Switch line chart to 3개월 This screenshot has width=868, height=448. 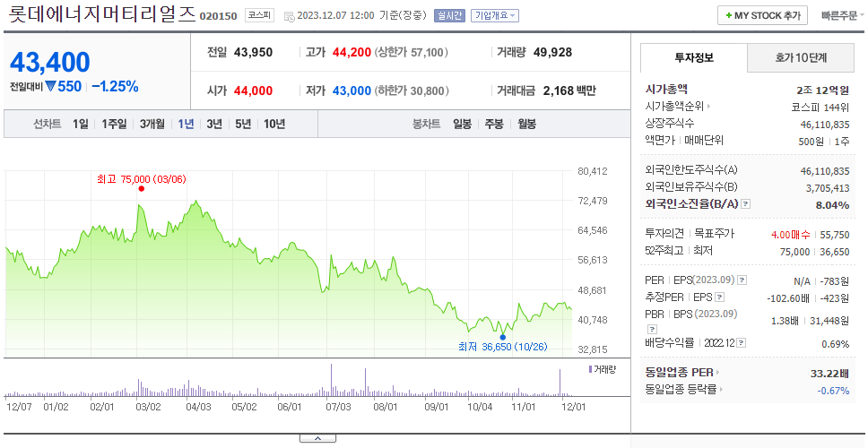152,124
